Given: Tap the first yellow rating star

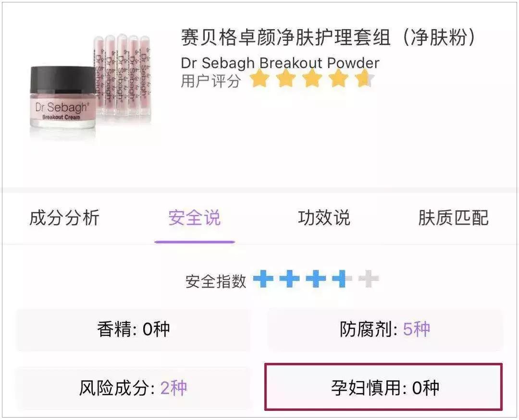Looking at the screenshot, I should [x=259, y=79].
